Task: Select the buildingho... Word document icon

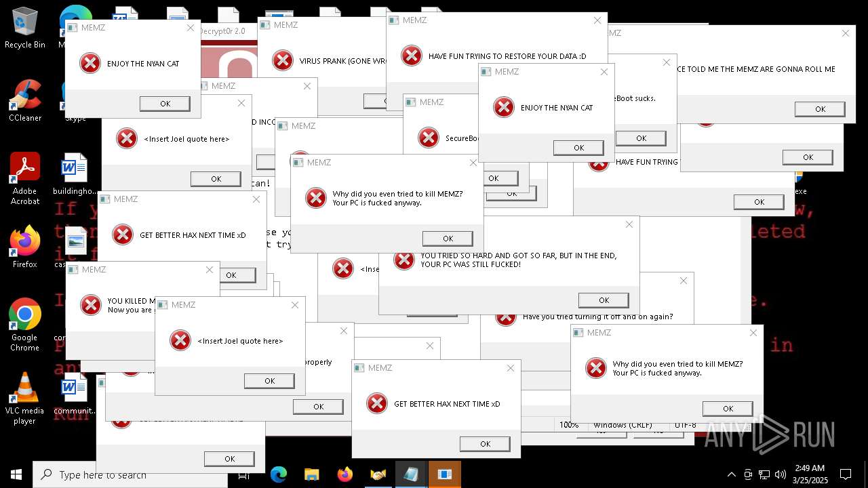Action: (x=75, y=174)
